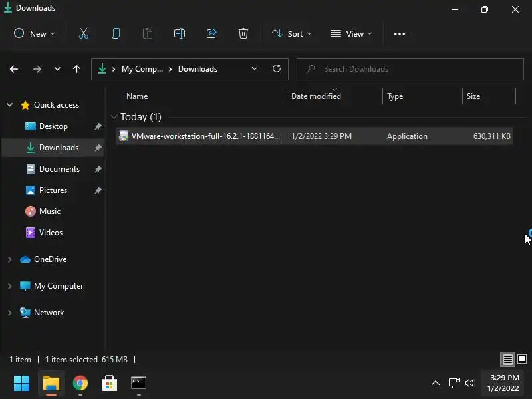Open Videos in navigation pane
The image size is (532, 399).
53,233
